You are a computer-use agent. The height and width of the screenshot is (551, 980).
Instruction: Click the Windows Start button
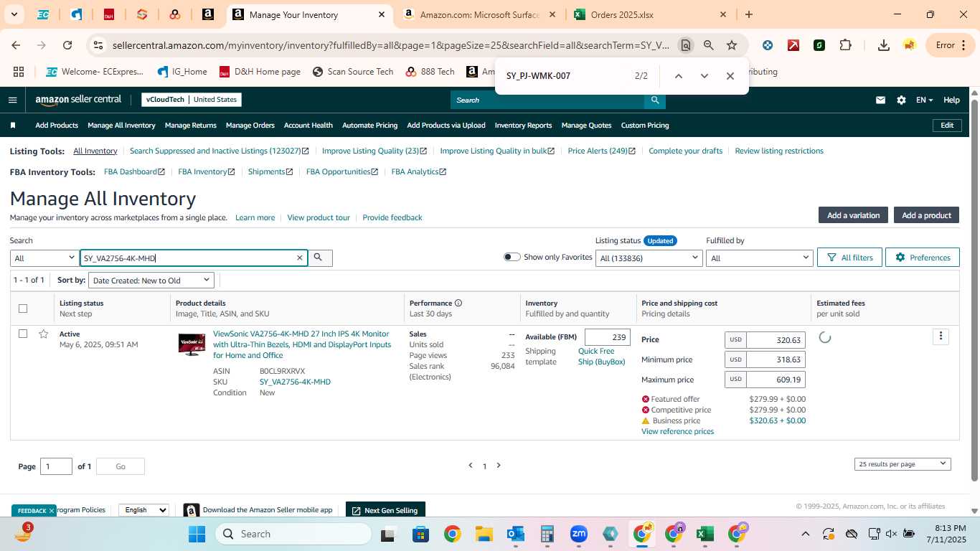pyautogui.click(x=197, y=534)
